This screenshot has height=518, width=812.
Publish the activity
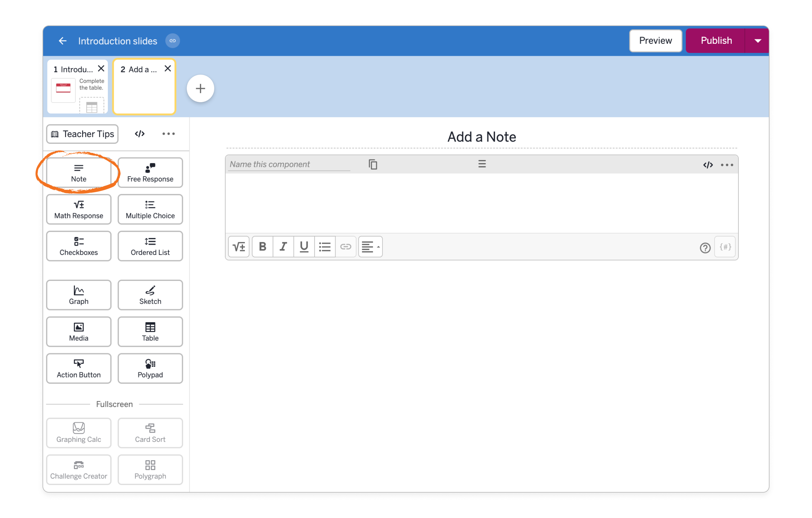coord(716,41)
